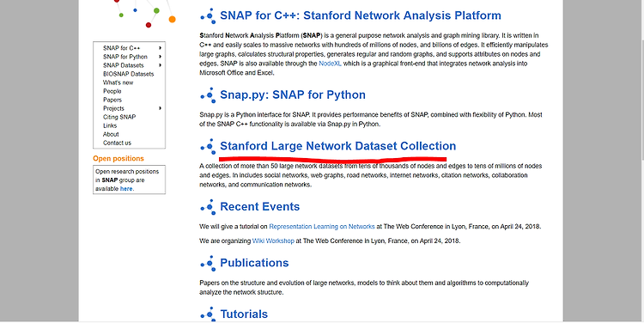Expand the SNAP for Python submenu arrow
This screenshot has height=323, width=644.
coord(161,57)
